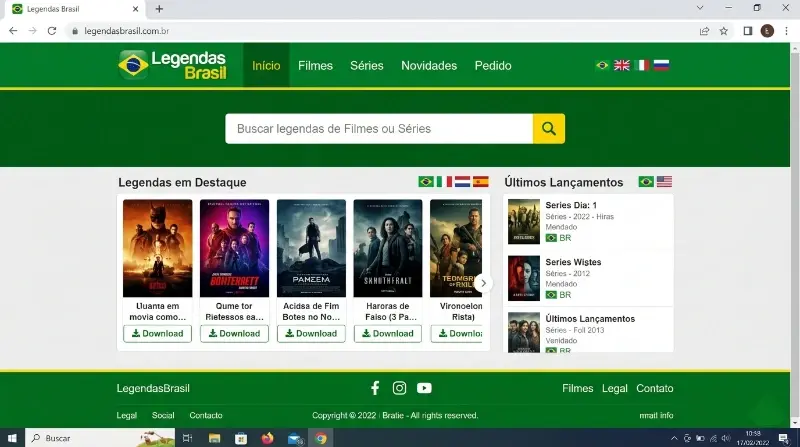Image resolution: width=800 pixels, height=447 pixels.
Task: Click the Contacto footer link
Action: (206, 415)
